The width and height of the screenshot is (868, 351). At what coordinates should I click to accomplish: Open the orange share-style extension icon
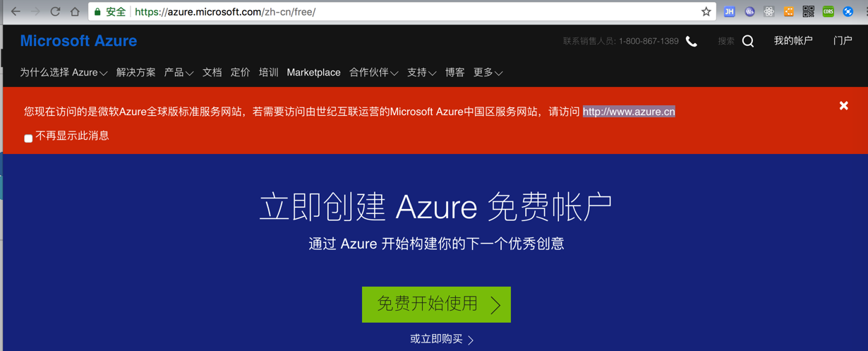[x=789, y=11]
